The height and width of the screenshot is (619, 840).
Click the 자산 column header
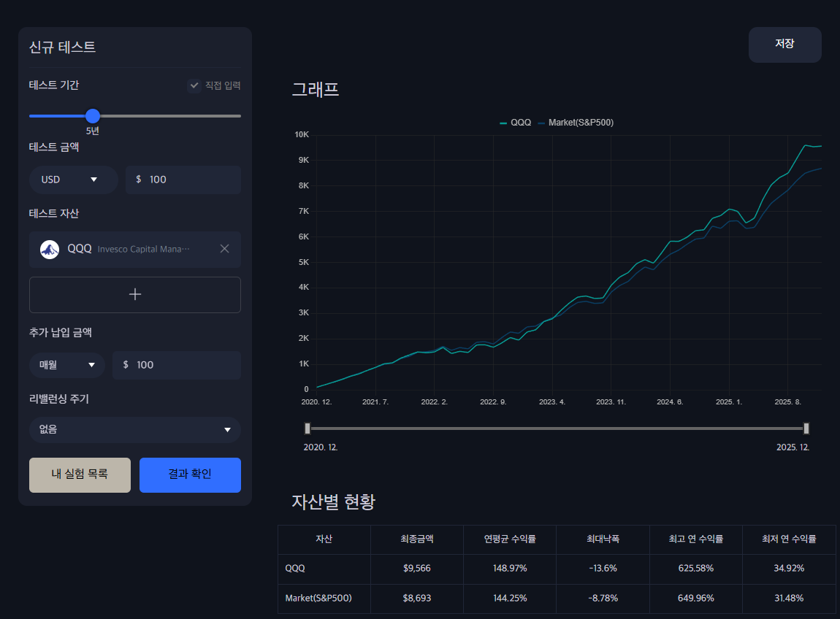tap(324, 539)
